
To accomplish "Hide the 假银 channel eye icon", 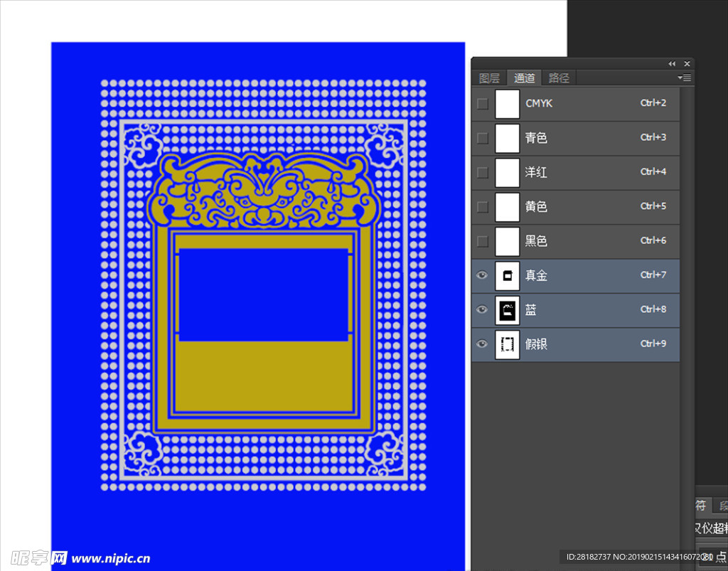I will (483, 344).
